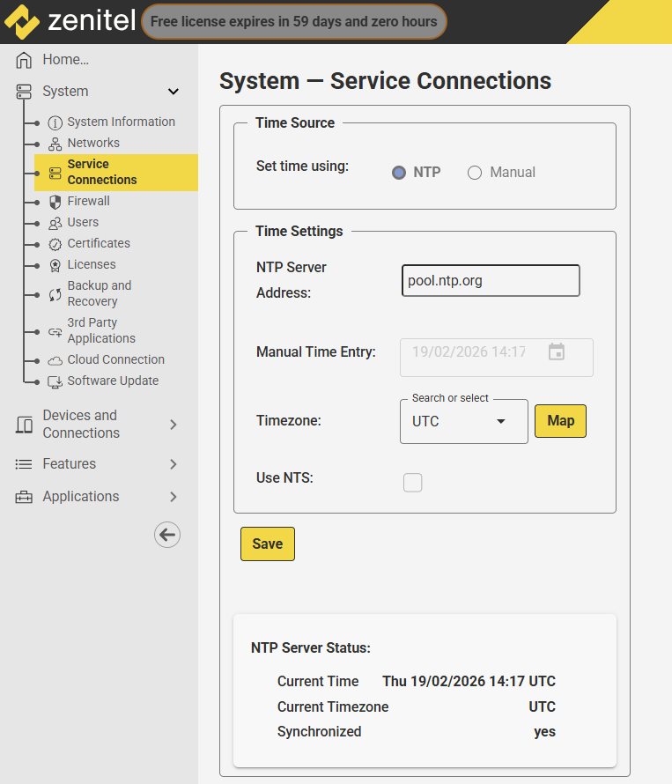
Task: Click the Certificates badge icon
Action: point(55,244)
